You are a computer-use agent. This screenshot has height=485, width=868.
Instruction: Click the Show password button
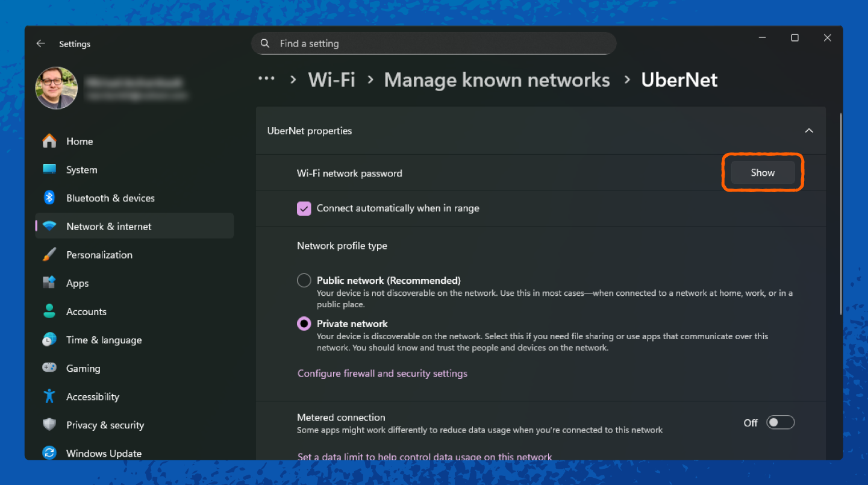coord(762,172)
